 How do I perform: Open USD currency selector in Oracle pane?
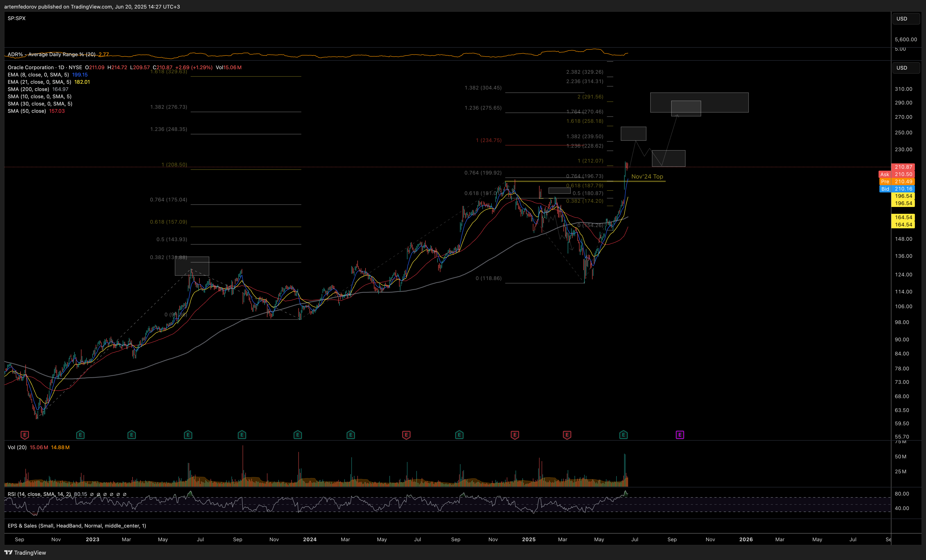coord(906,68)
